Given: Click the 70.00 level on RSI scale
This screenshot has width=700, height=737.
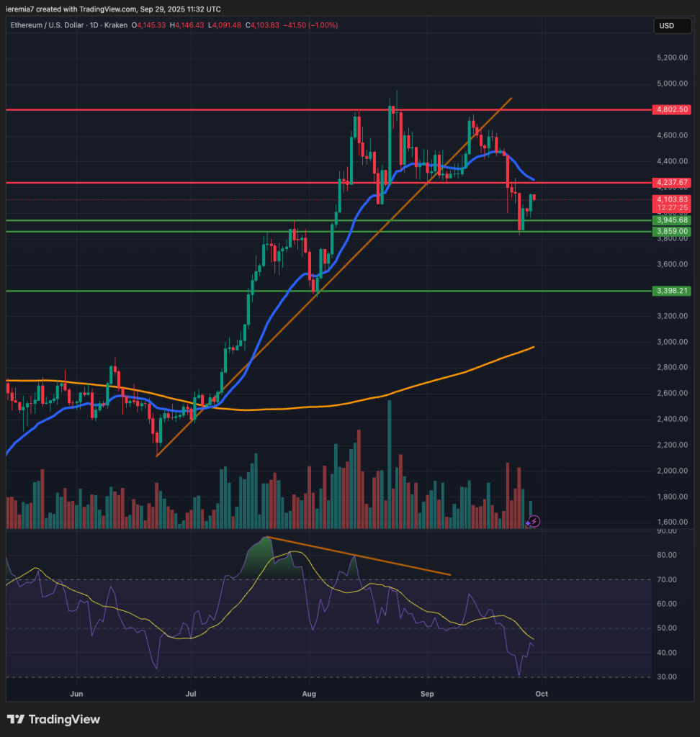Looking at the screenshot, I should click(x=666, y=579).
